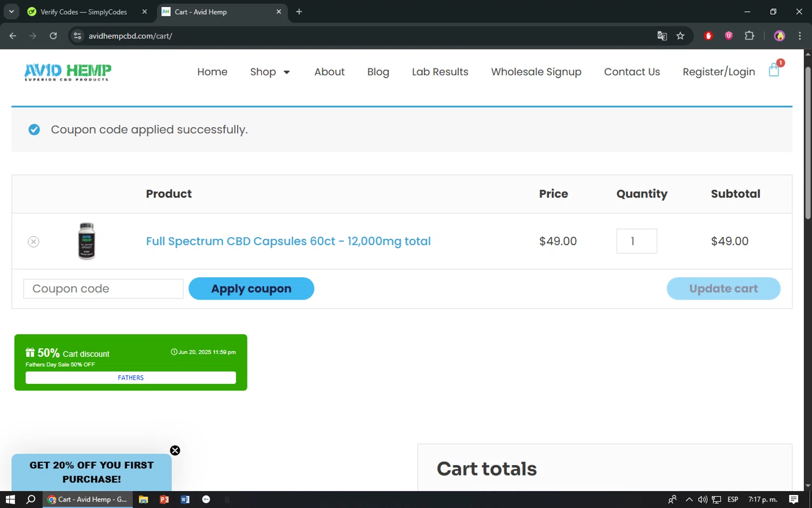Remove the CBD Capsules item from cart
Image resolution: width=812 pixels, height=508 pixels.
coord(34,242)
